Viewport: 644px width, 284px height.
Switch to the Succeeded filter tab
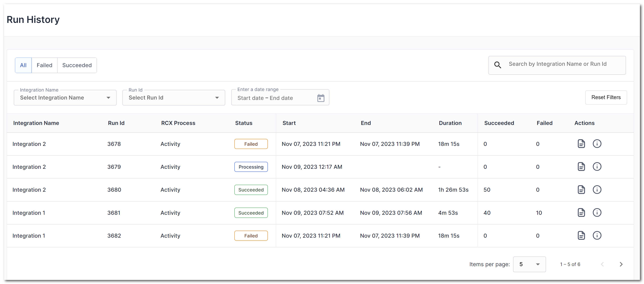coord(77,65)
